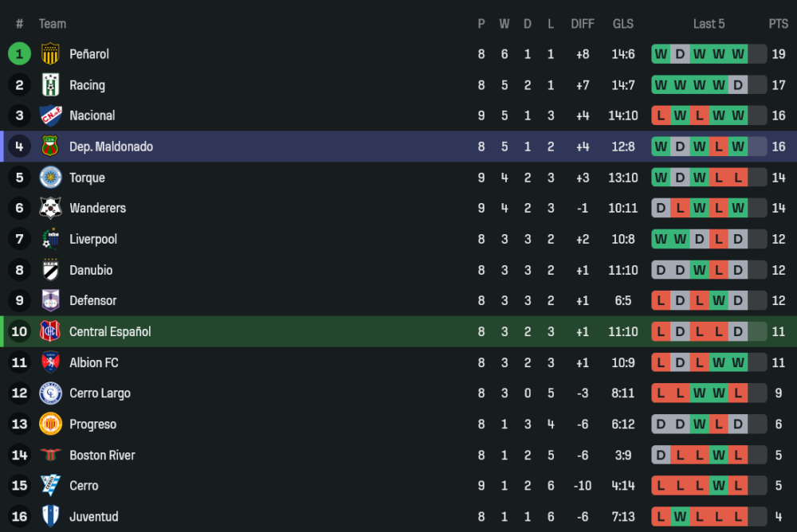Click the Cerro Largo club crest
This screenshot has height=532, width=797.
click(50, 393)
